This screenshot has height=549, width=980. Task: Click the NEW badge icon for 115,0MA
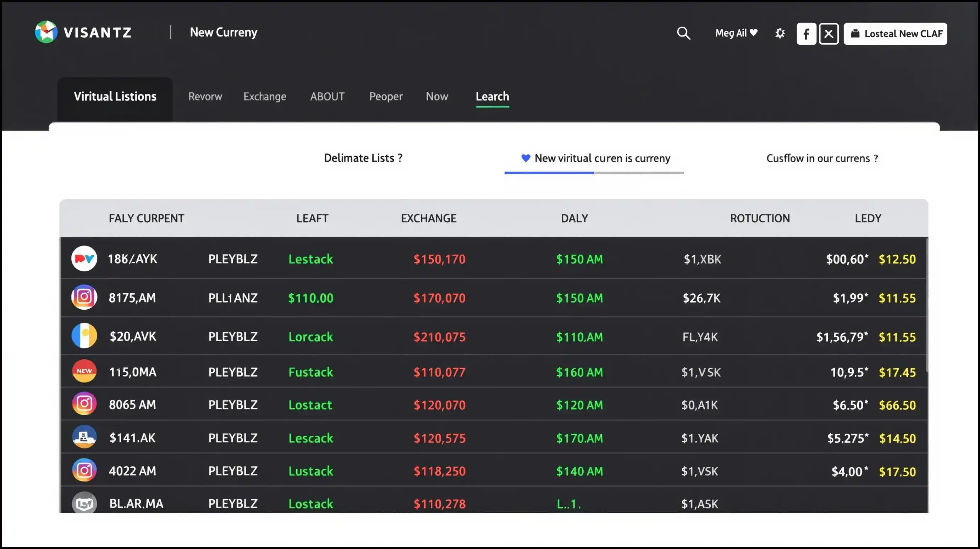point(84,371)
